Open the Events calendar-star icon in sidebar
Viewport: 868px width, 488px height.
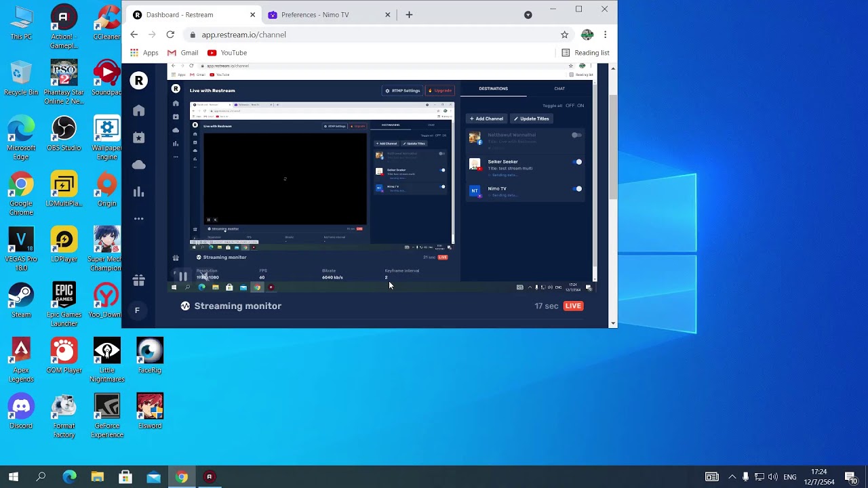(x=138, y=138)
